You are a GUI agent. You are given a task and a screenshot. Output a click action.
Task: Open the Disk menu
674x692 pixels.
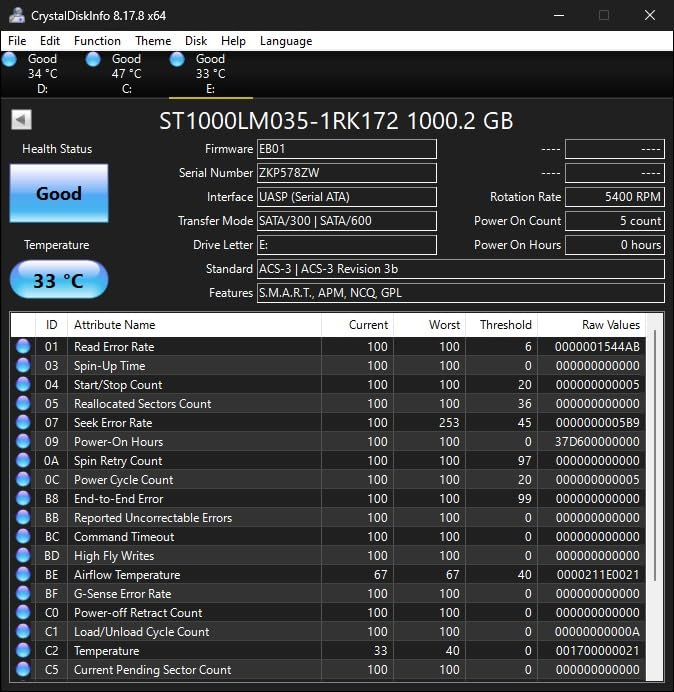pyautogui.click(x=196, y=41)
